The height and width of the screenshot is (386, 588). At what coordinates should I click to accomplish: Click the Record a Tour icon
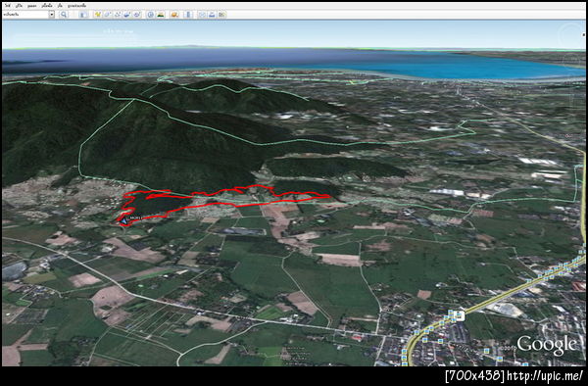pyautogui.click(x=137, y=15)
